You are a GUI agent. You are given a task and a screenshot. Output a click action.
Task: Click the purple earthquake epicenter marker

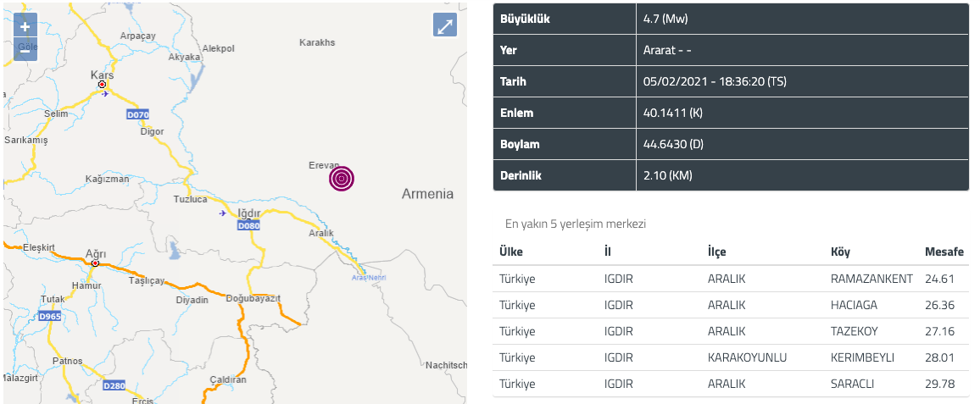(x=342, y=179)
